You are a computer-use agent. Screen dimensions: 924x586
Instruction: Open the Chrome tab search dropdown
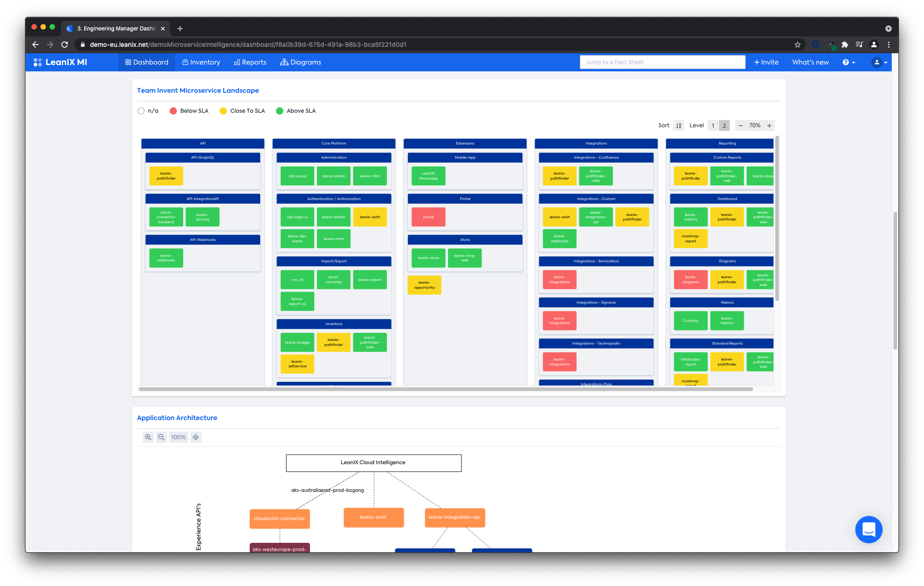(888, 29)
